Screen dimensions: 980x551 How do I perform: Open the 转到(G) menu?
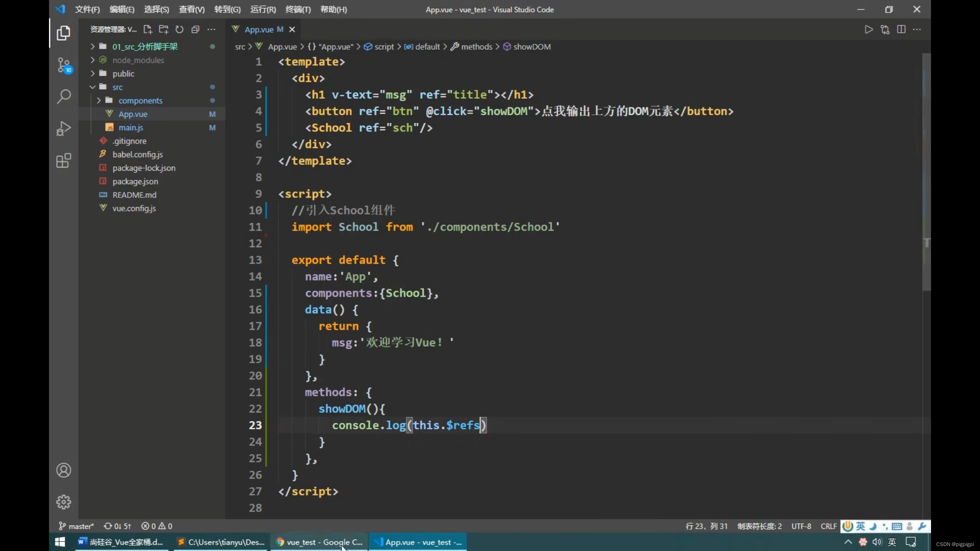coord(227,10)
